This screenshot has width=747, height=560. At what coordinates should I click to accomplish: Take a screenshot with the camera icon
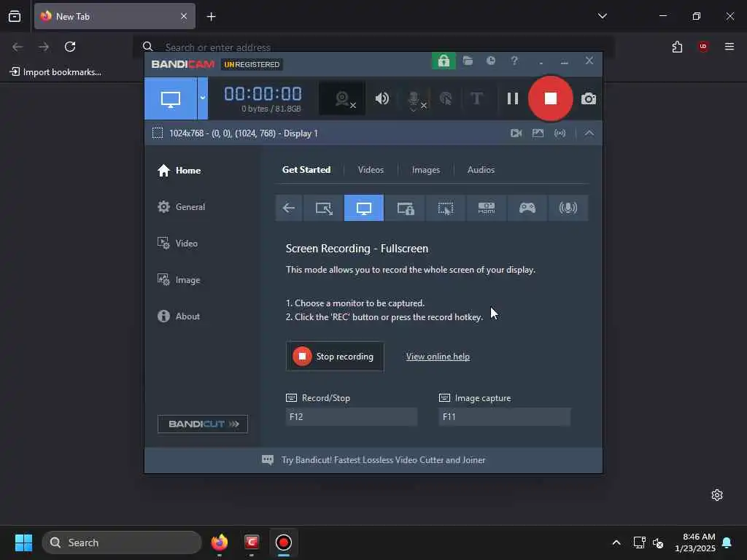(x=589, y=98)
